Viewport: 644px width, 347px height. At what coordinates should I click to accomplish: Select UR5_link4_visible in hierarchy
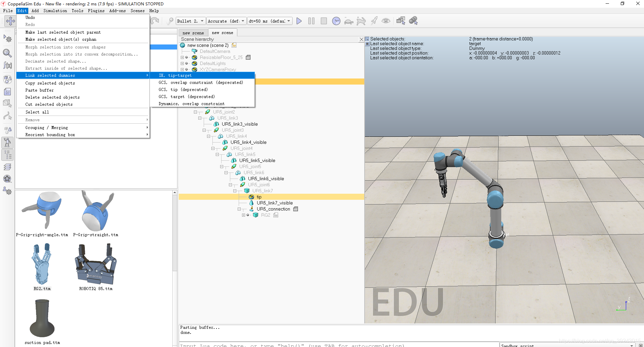point(248,142)
